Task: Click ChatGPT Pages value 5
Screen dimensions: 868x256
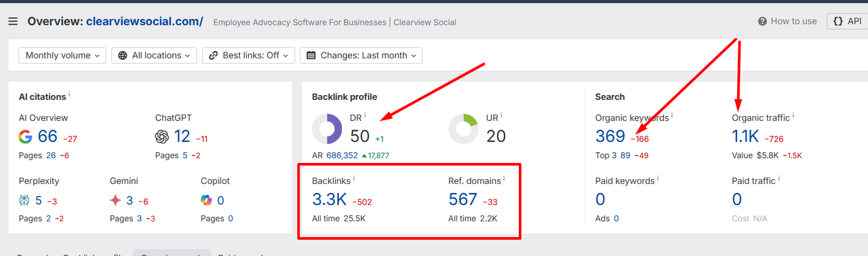Action: [184, 156]
